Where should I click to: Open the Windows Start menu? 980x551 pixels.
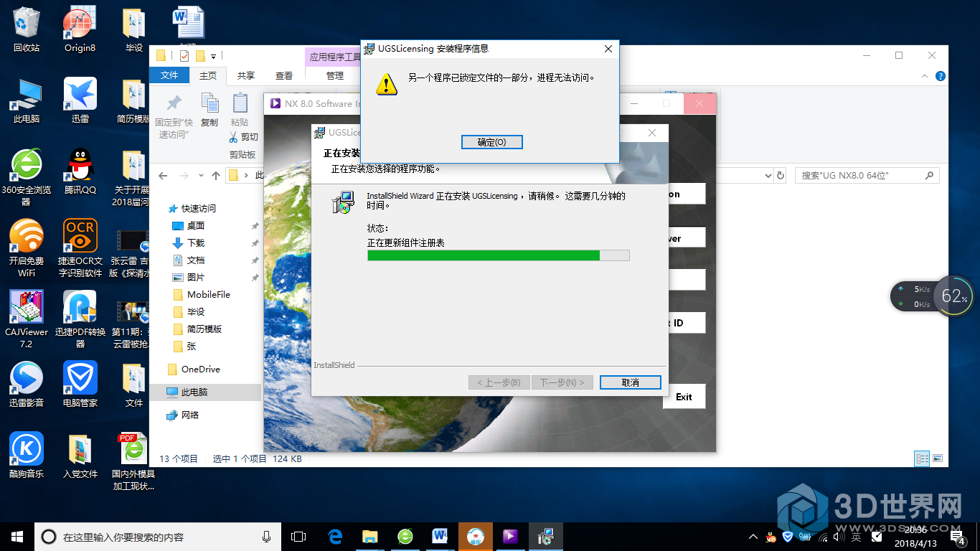pos(17,536)
